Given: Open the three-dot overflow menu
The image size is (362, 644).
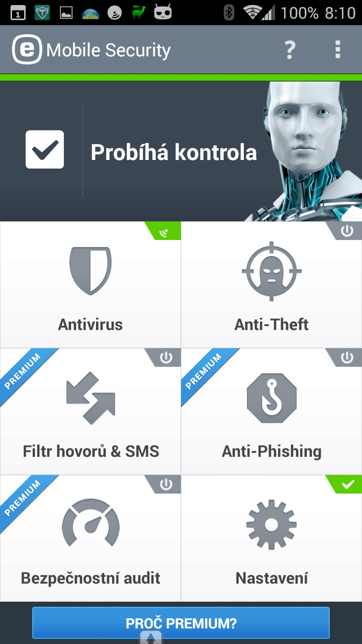Looking at the screenshot, I should point(338,50).
